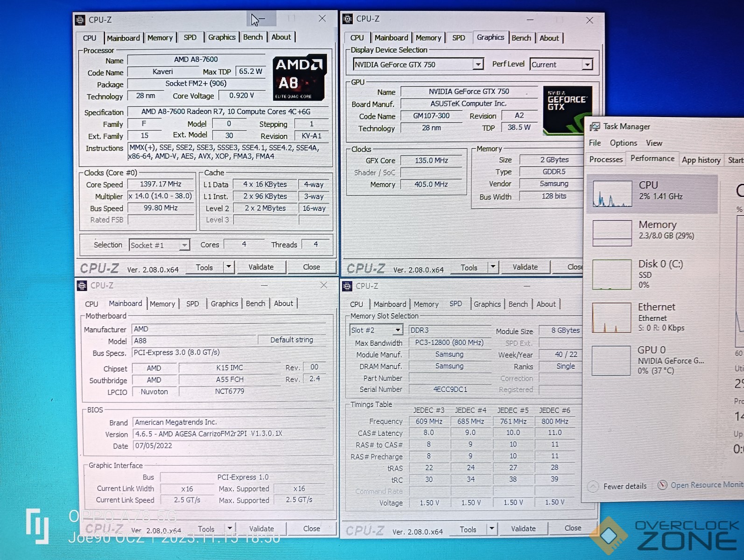Switch to Bench tab in top-left CPU-Z
The height and width of the screenshot is (560, 744).
click(x=253, y=37)
